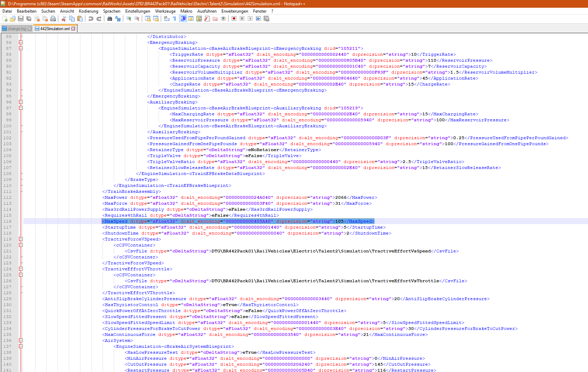Open the Kodierung menu
Viewport: 588px width, 372px height.
tap(88, 11)
